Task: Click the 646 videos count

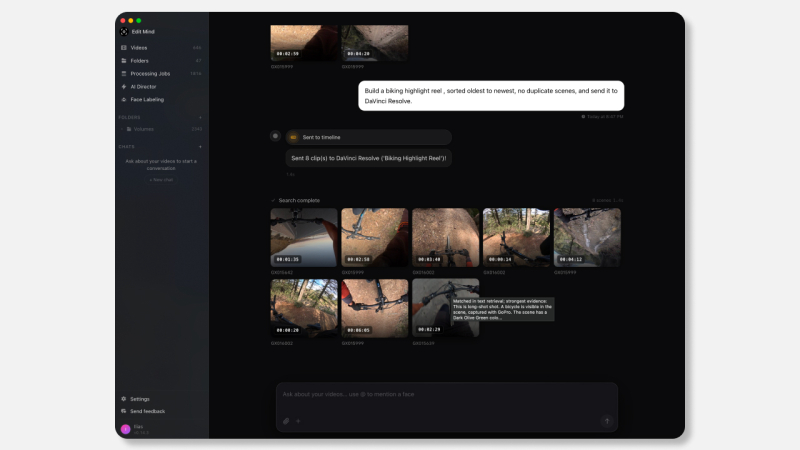Action: click(197, 48)
